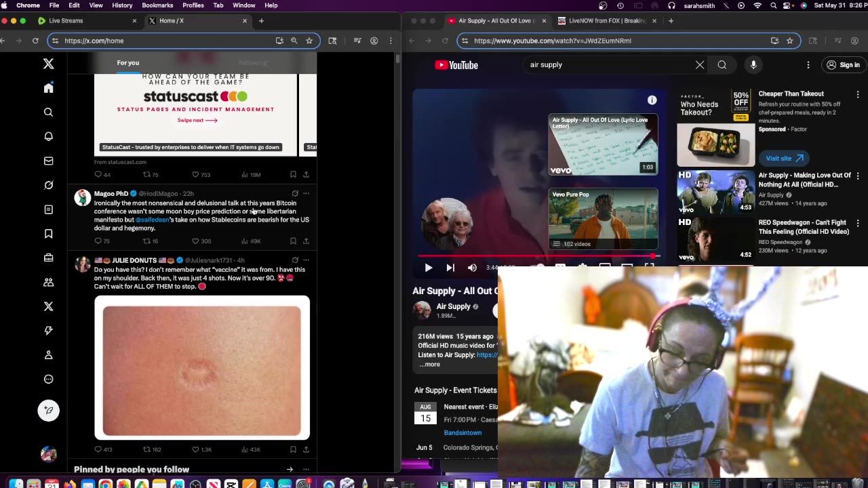Click the YouTube Sign in button
Viewport: 868px width, 488px height.
pyautogui.click(x=843, y=65)
